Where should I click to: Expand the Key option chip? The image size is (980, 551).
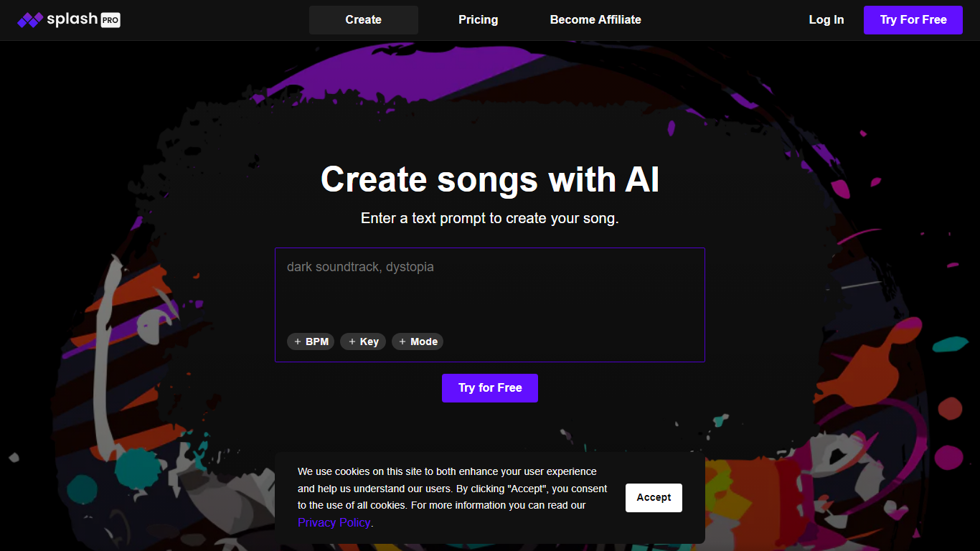point(363,342)
